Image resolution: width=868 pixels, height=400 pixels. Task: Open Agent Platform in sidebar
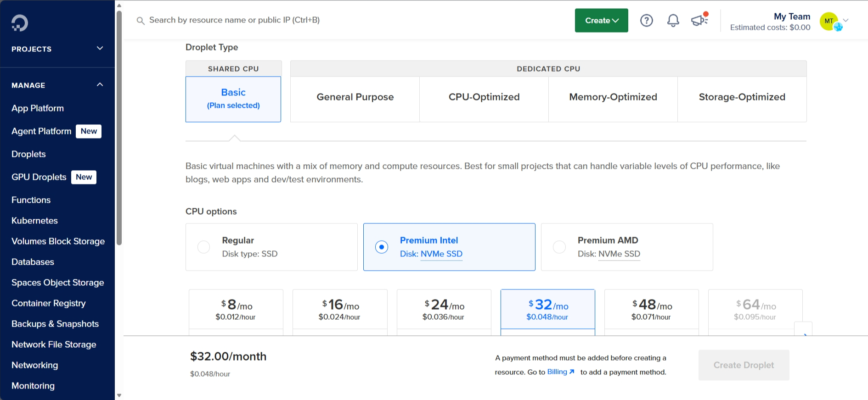click(x=41, y=131)
